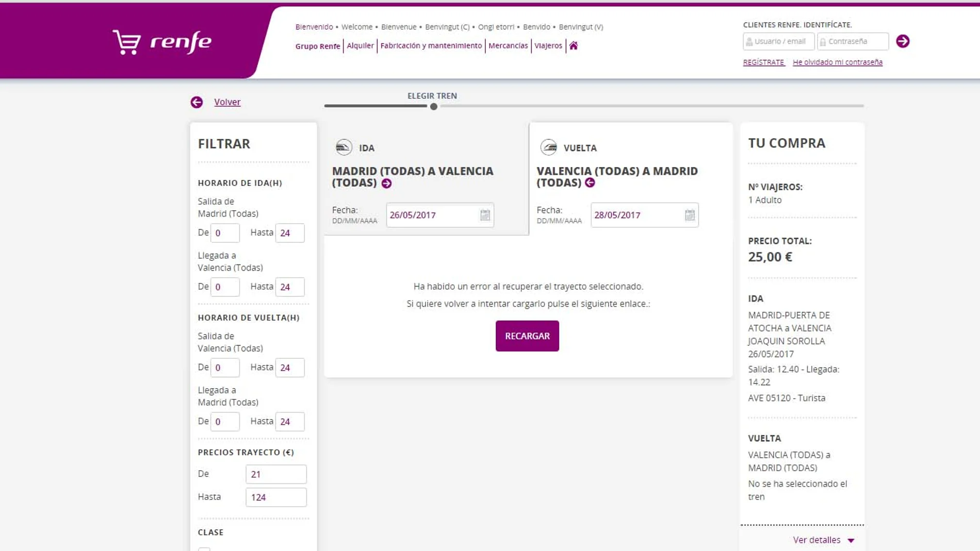Click No se ha seleccionado el tren text
Viewport: 980px width, 551px height.
click(797, 490)
